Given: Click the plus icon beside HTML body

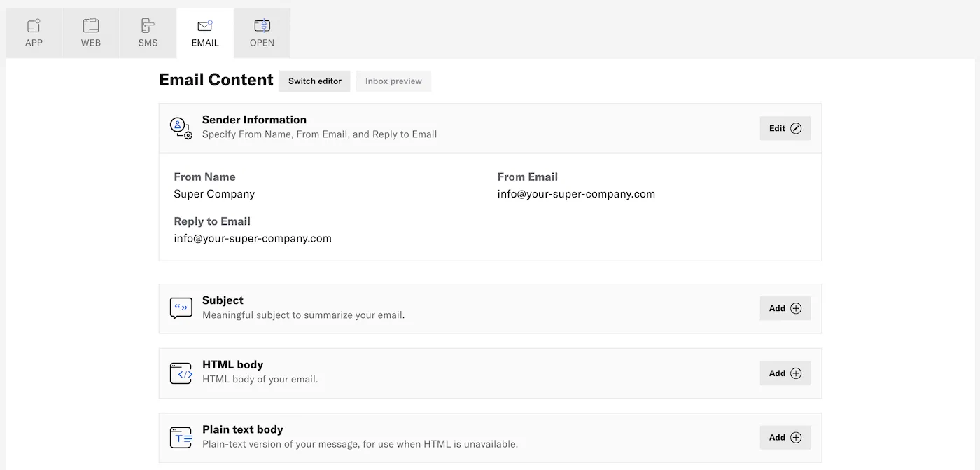Looking at the screenshot, I should coord(795,373).
